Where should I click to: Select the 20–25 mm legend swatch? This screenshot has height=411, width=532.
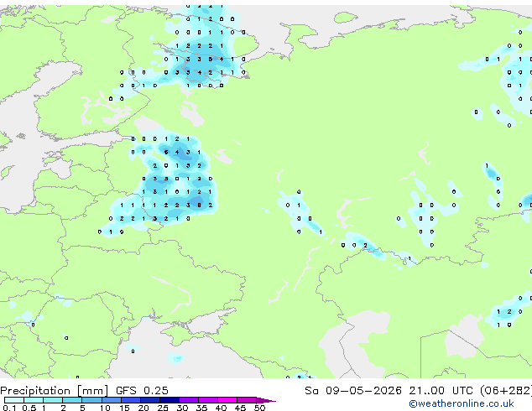[x=150, y=400]
